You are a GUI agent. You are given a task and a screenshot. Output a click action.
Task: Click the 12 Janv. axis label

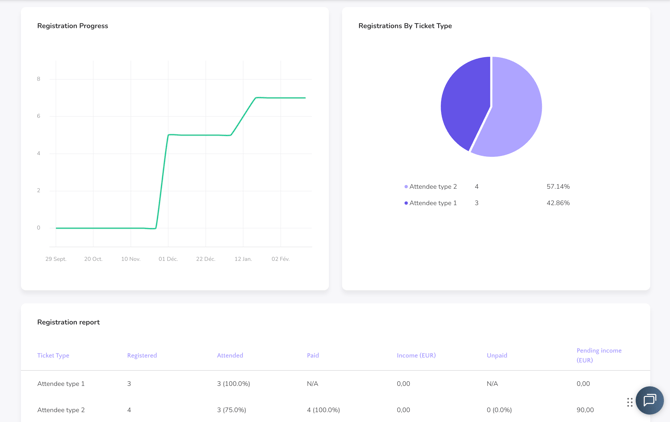point(243,259)
